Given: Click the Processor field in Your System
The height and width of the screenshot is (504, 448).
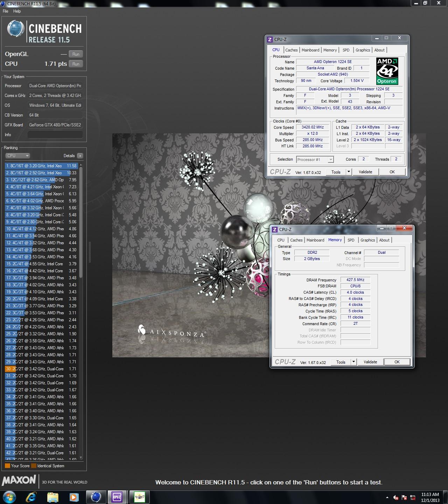Looking at the screenshot, I should [55, 86].
